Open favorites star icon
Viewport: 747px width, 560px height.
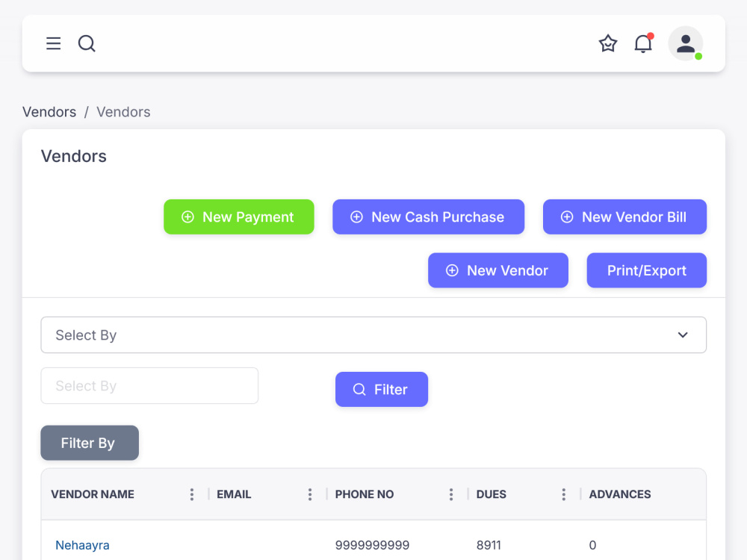(x=608, y=43)
